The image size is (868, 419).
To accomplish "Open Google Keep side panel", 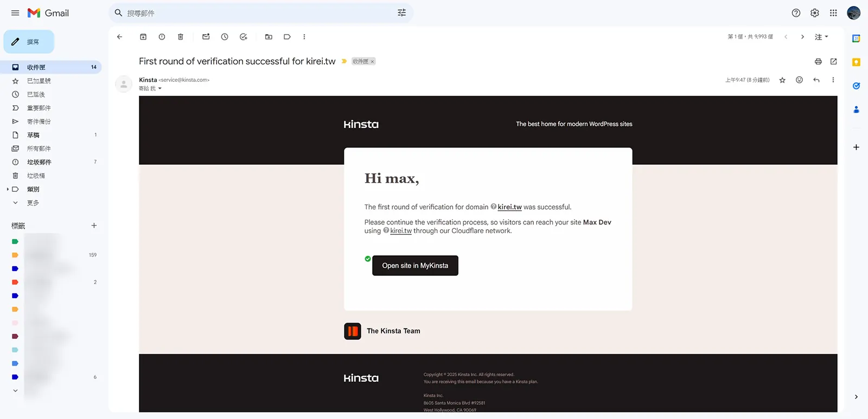I will coord(856,62).
